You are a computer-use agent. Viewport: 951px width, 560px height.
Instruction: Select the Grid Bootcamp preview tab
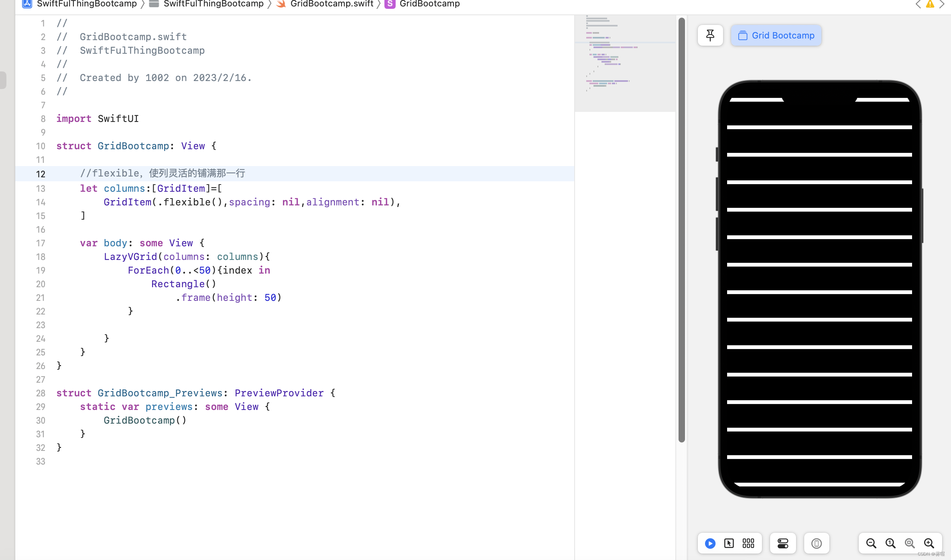tap(776, 35)
